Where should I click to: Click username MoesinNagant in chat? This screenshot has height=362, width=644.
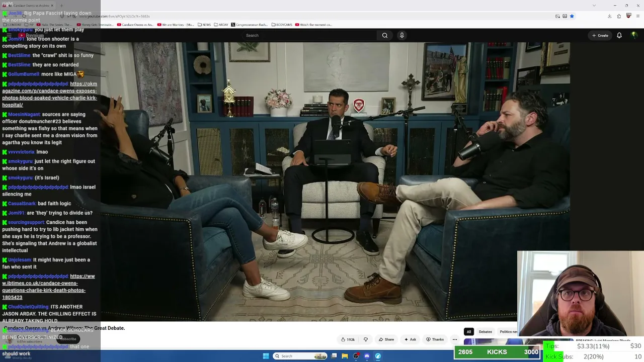click(24, 114)
